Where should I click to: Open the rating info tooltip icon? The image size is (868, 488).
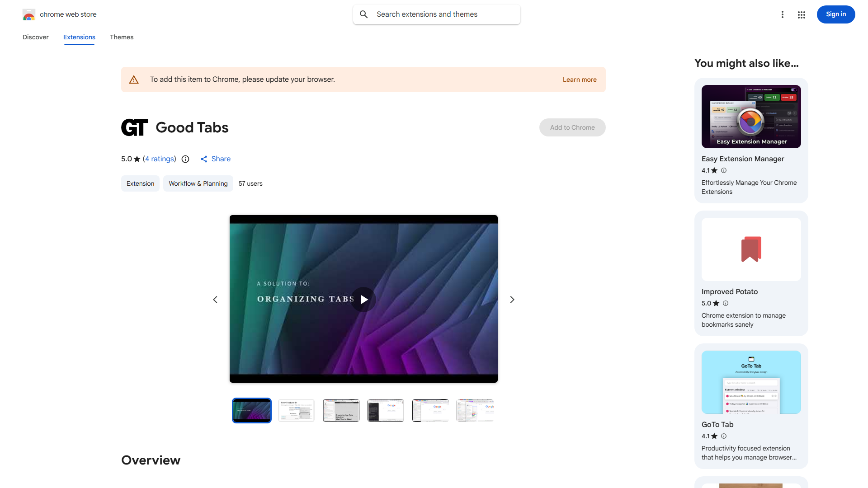185,159
